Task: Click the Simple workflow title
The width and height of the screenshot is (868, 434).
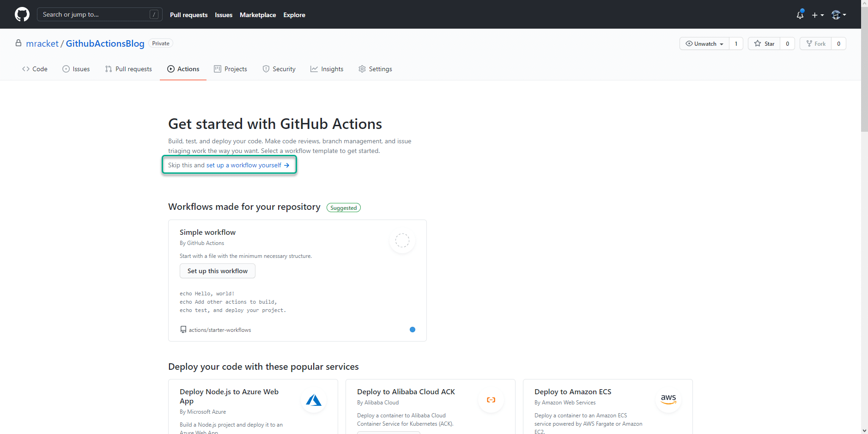Action: click(x=207, y=232)
